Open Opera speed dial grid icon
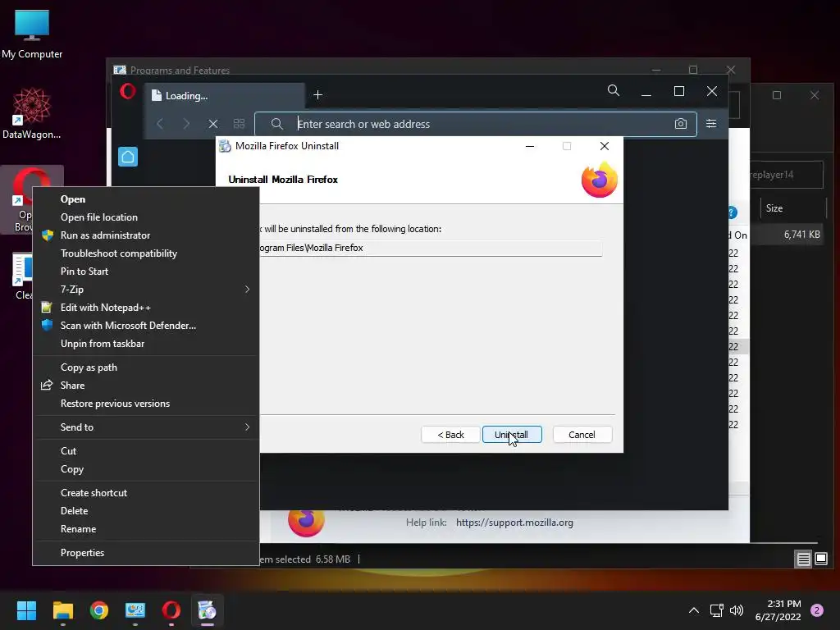840x630 pixels. click(239, 124)
